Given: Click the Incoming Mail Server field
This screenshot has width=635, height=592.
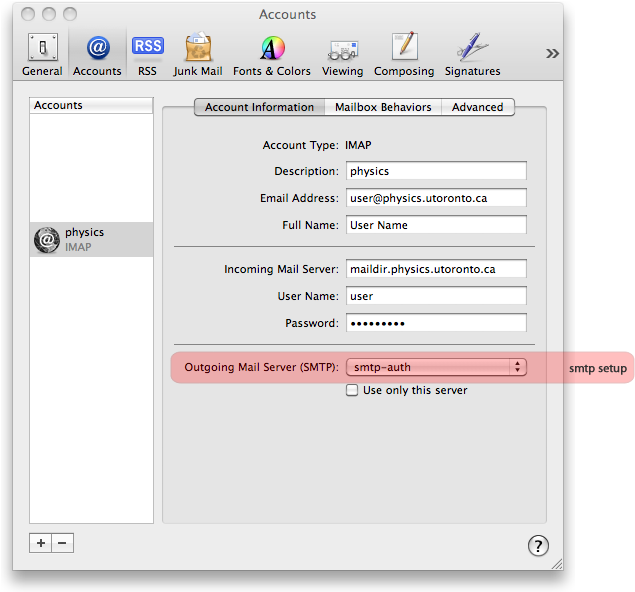Looking at the screenshot, I should click(436, 269).
